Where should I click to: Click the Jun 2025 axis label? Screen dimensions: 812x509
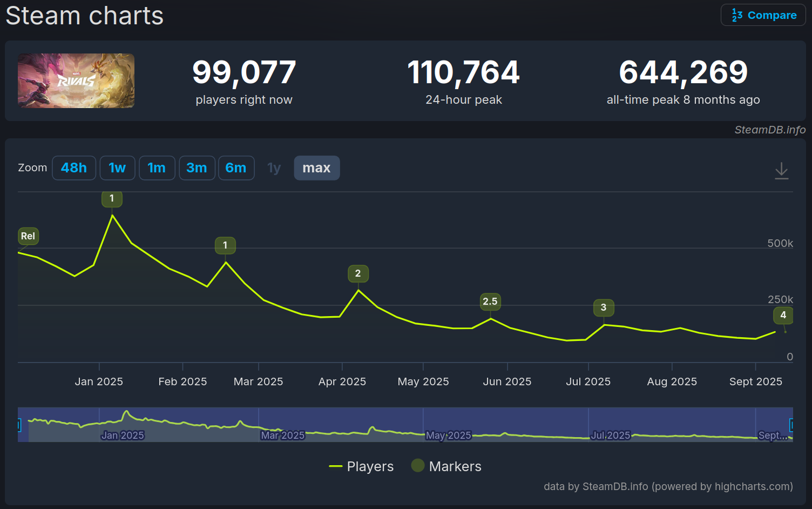[507, 381]
